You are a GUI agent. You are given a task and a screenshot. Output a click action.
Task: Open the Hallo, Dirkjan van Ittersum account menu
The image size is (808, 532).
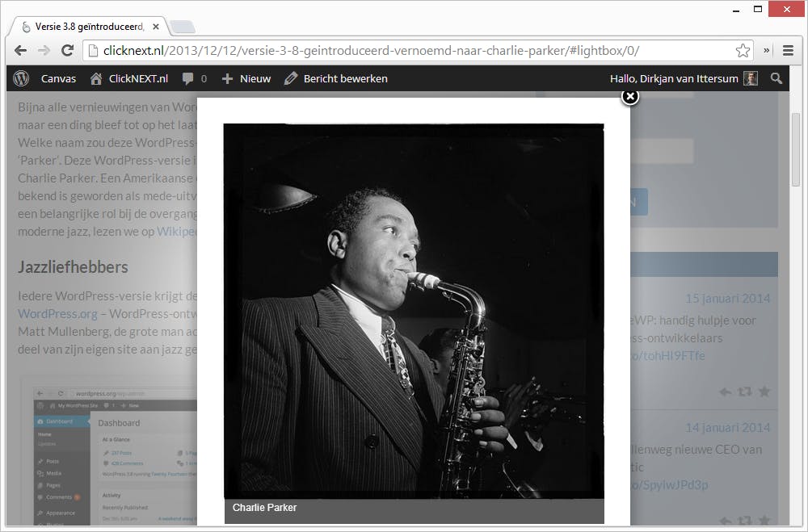(x=674, y=79)
